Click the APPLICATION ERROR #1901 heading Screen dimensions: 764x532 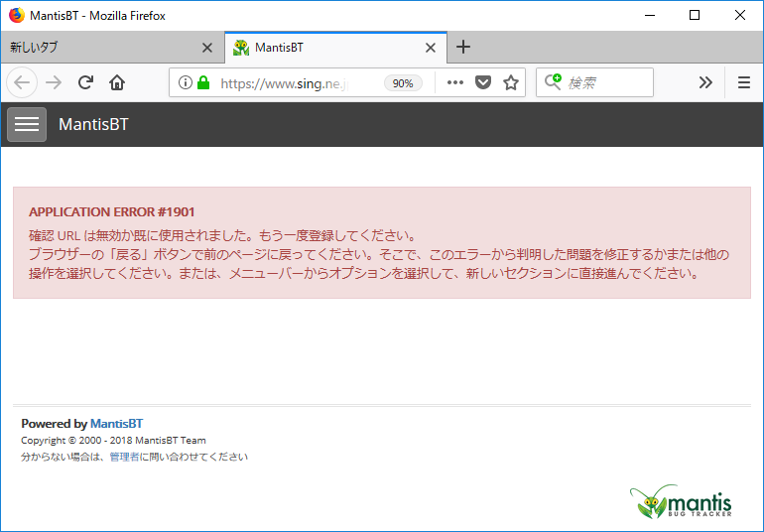(x=111, y=212)
